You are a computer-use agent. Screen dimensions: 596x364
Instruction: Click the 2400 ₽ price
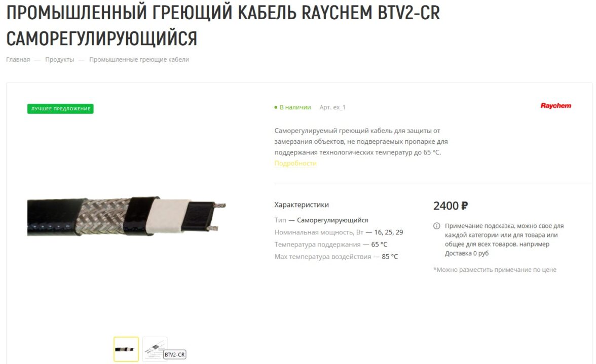tap(451, 206)
